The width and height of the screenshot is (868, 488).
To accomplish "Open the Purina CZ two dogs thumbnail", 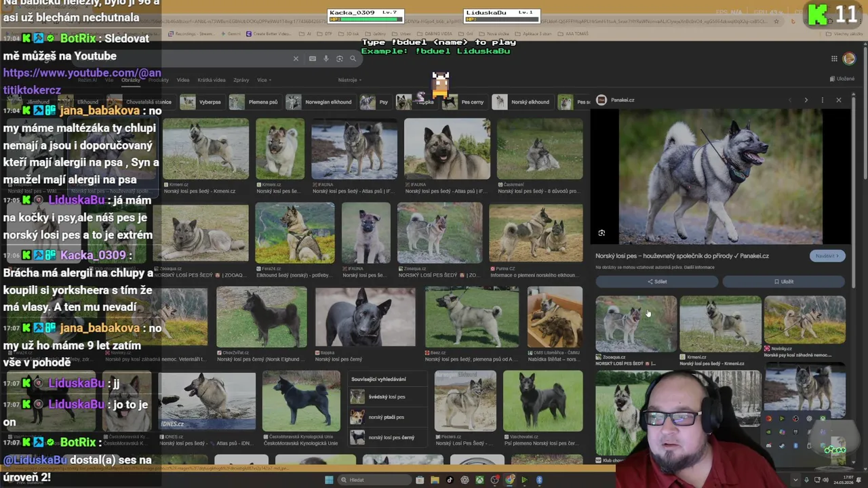I will pos(536,232).
